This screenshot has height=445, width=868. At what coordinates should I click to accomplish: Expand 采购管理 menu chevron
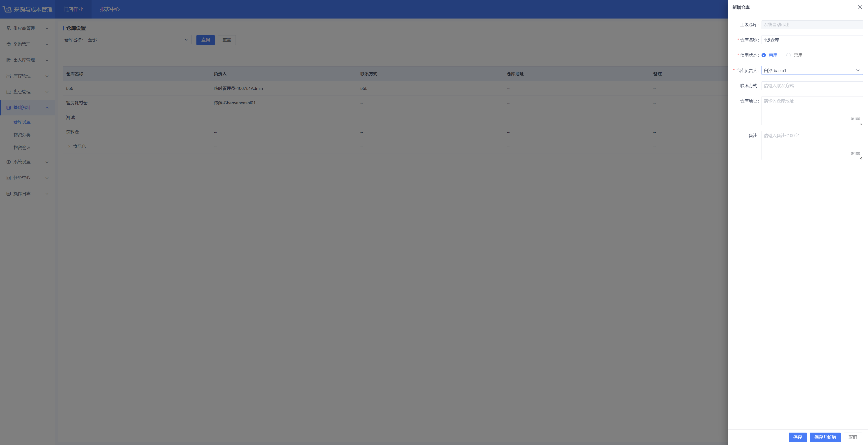click(47, 44)
